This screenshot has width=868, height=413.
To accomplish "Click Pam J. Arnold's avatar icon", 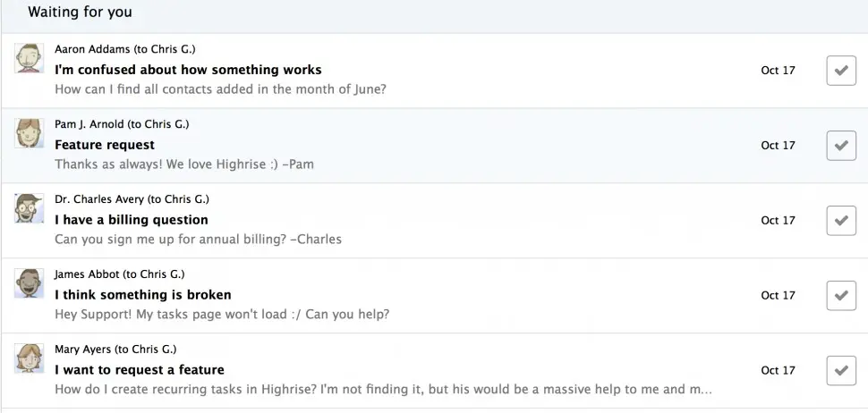I will pos(30,134).
